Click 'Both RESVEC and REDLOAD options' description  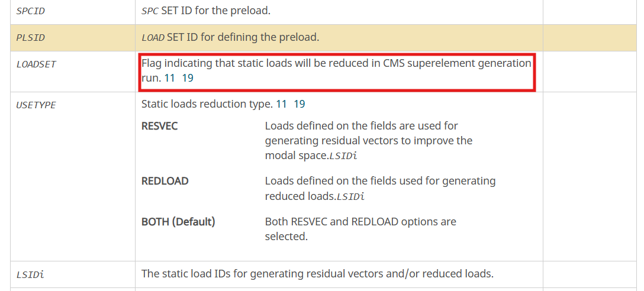pos(360,229)
